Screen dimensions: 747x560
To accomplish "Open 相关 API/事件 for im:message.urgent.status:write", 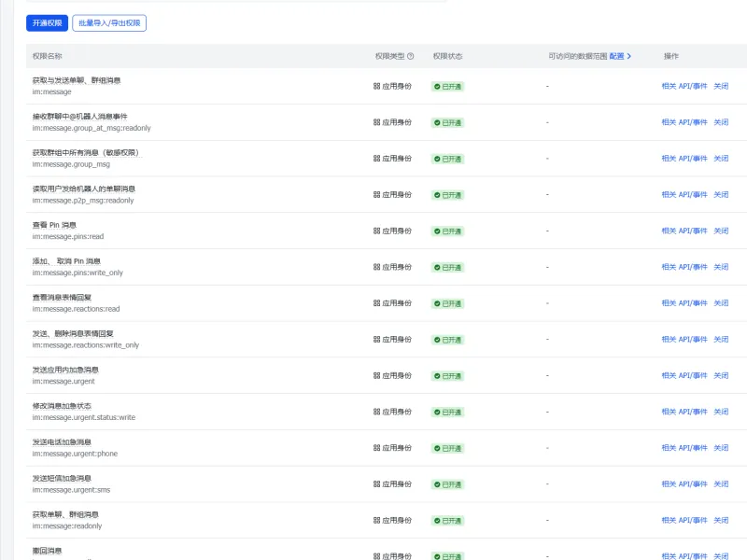I will [x=684, y=412].
